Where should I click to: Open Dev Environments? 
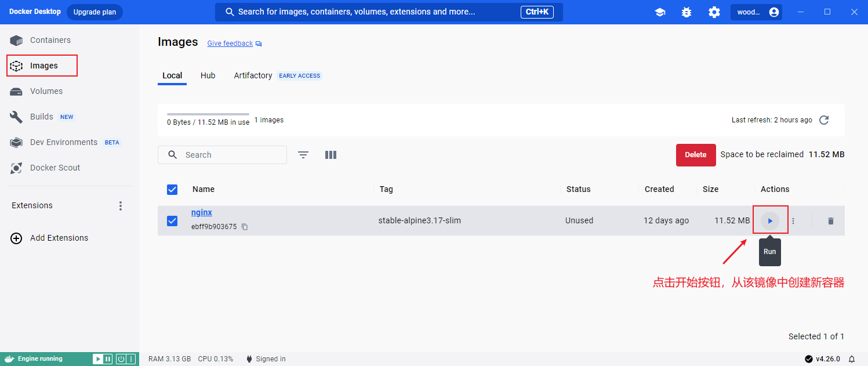coord(64,142)
